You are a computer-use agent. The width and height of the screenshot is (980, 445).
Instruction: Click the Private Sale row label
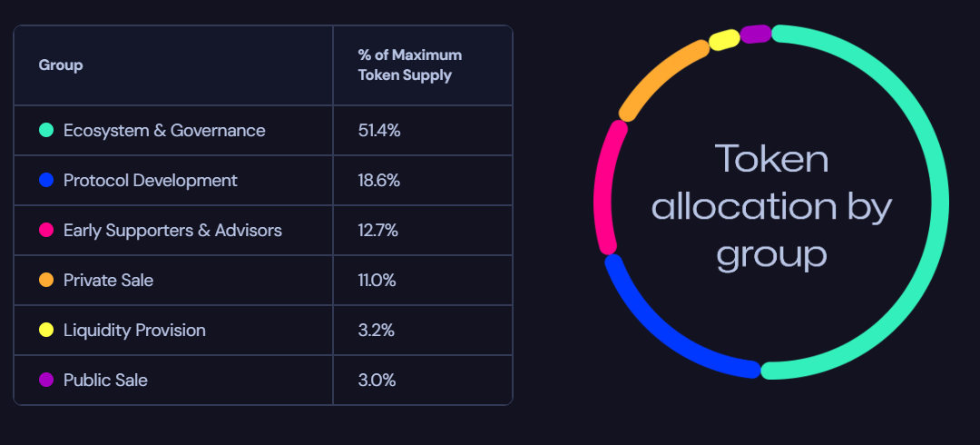[x=108, y=281]
